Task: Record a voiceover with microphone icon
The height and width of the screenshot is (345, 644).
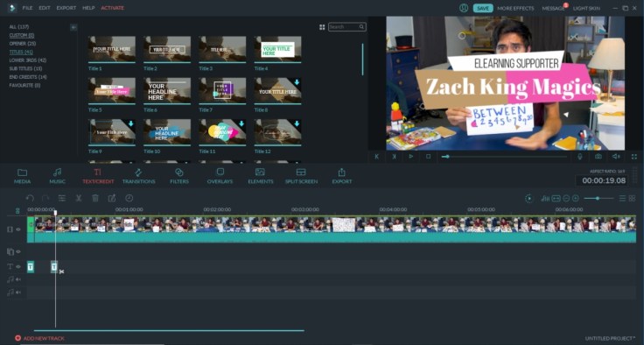Action: click(x=580, y=156)
